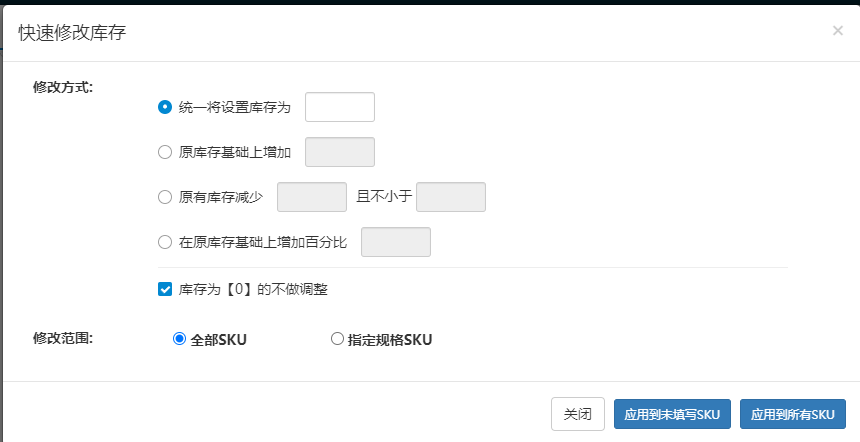The width and height of the screenshot is (860, 442).
Task: Close the dialog with the X icon
Action: (837, 31)
